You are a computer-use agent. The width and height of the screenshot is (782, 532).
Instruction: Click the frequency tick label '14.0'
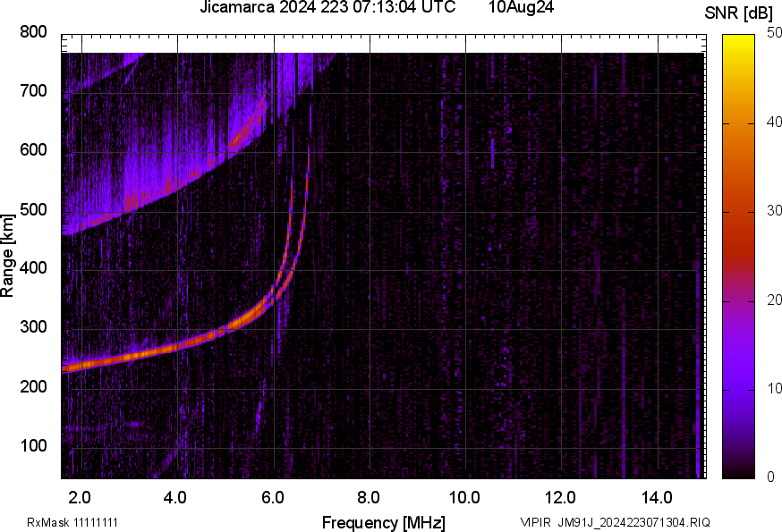pos(657,498)
